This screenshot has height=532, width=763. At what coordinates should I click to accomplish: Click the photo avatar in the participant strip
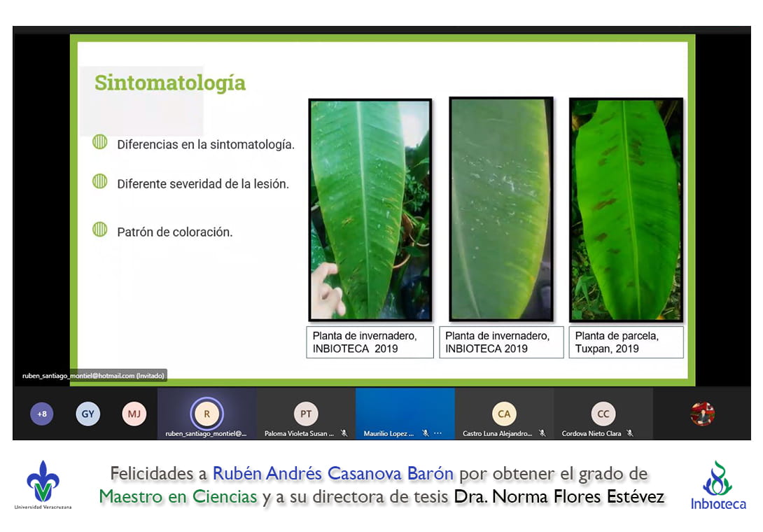pos(702,414)
